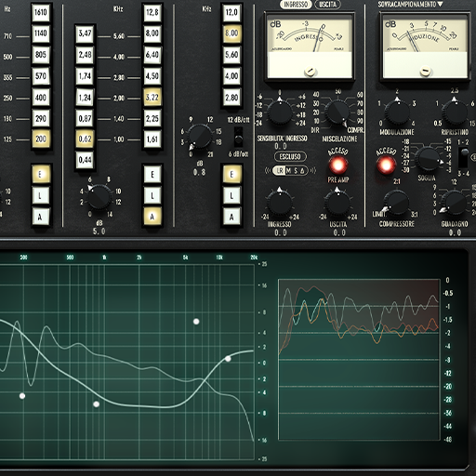Toggle the compressor ACCESO red lamp
The height and width of the screenshot is (476, 476).
(x=386, y=165)
